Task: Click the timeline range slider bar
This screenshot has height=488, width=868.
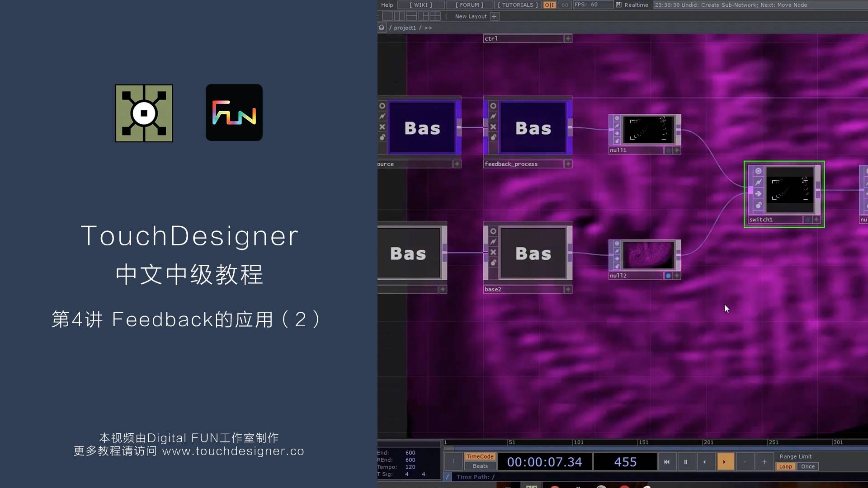Action: pyautogui.click(x=656, y=448)
